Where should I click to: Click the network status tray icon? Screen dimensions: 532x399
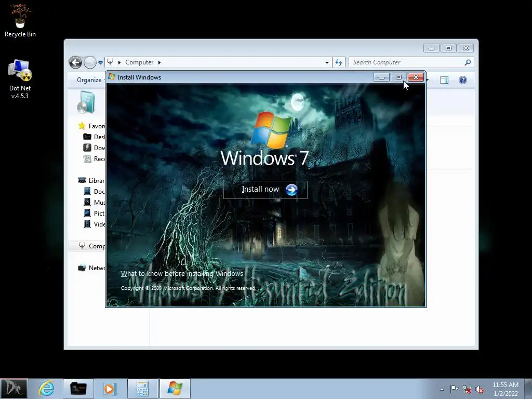pos(467,390)
